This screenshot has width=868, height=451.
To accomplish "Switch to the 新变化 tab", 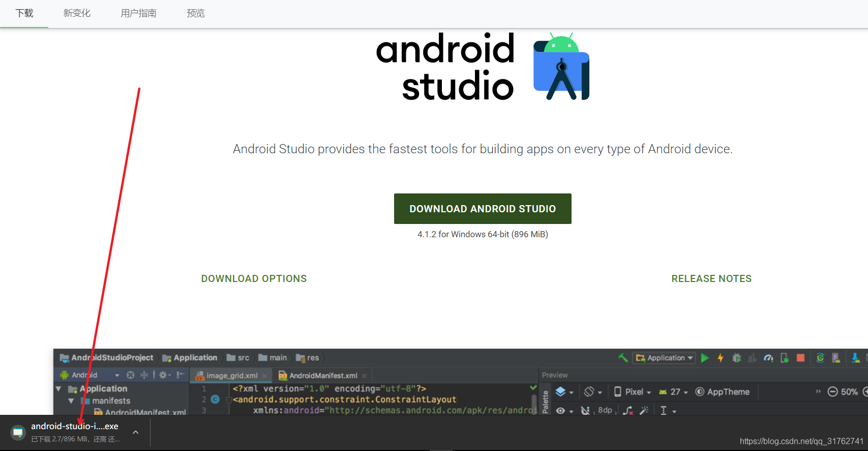I will [77, 13].
